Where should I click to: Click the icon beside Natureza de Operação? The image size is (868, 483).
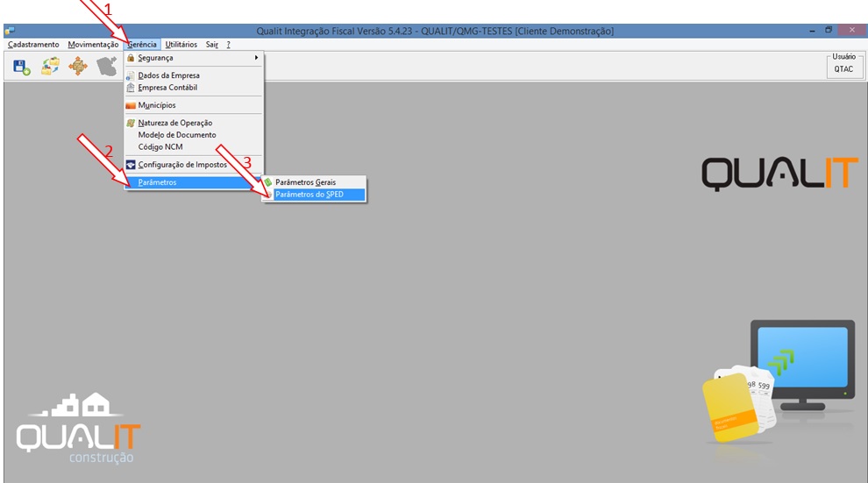[131, 123]
